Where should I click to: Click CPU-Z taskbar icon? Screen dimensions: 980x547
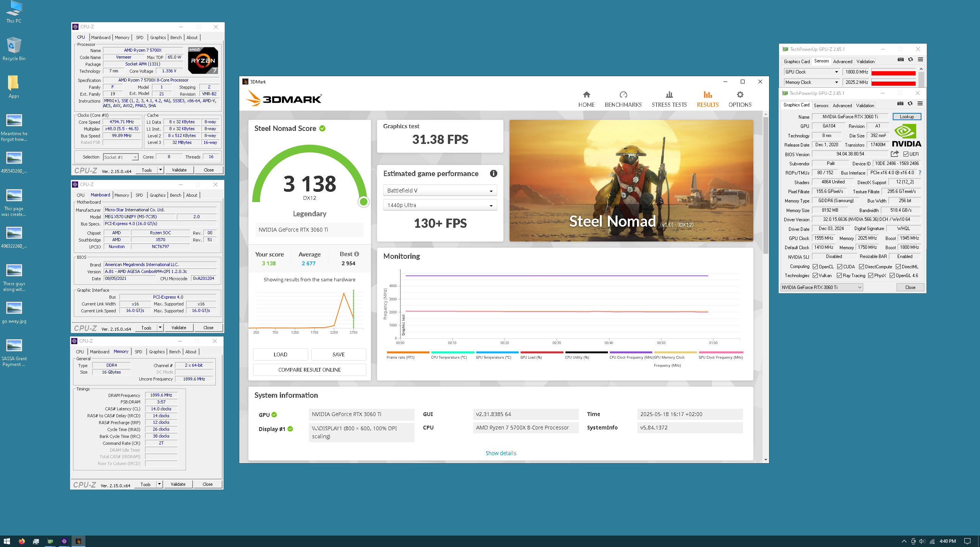coord(64,541)
